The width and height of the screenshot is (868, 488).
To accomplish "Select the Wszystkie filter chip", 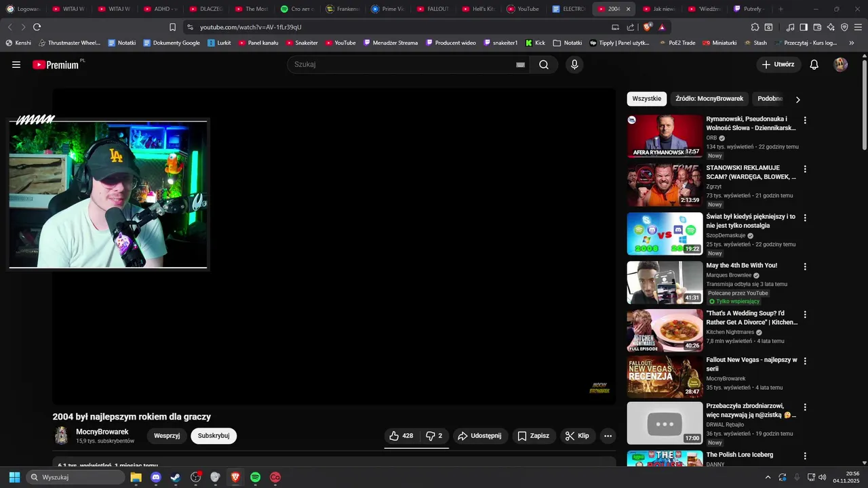I will tap(647, 99).
